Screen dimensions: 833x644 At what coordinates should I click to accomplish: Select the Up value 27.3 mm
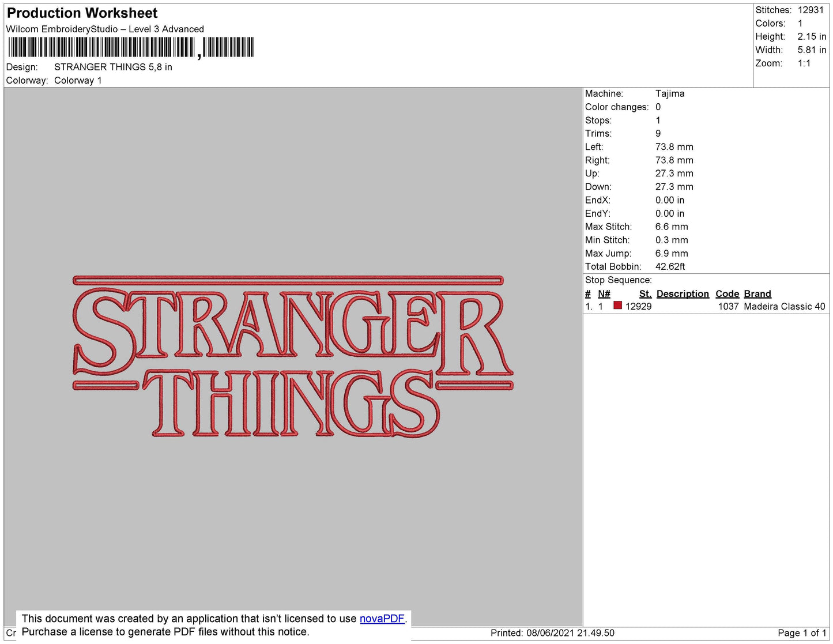(674, 173)
